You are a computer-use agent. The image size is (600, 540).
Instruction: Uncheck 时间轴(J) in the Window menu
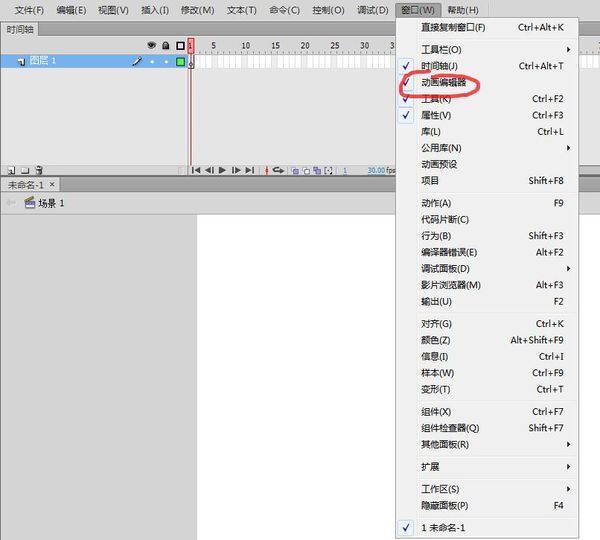pos(487,66)
